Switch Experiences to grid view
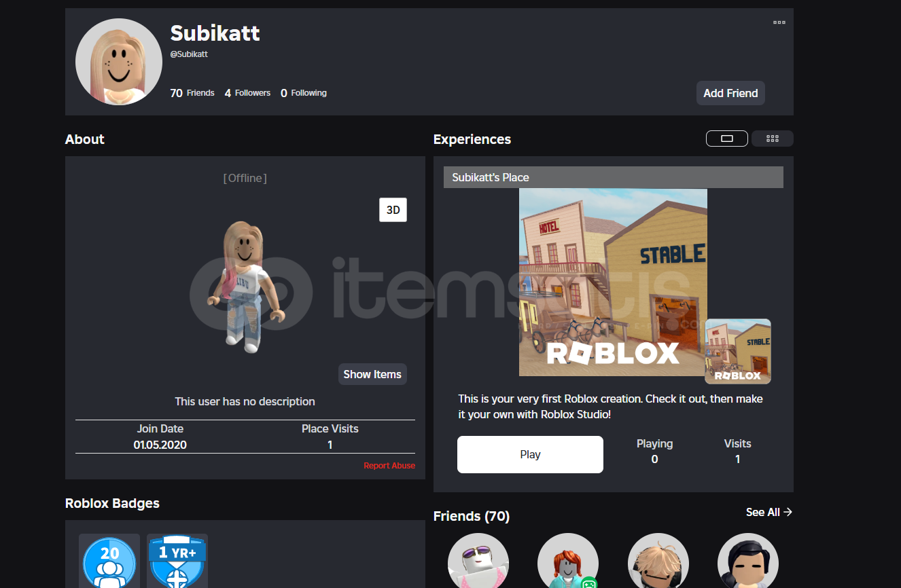This screenshot has width=901, height=588. click(772, 139)
